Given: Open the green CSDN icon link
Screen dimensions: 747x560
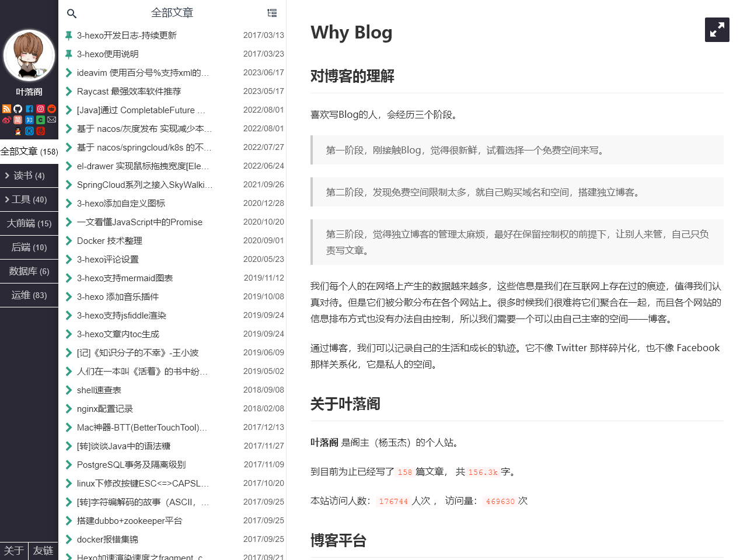Looking at the screenshot, I should (x=40, y=120).
